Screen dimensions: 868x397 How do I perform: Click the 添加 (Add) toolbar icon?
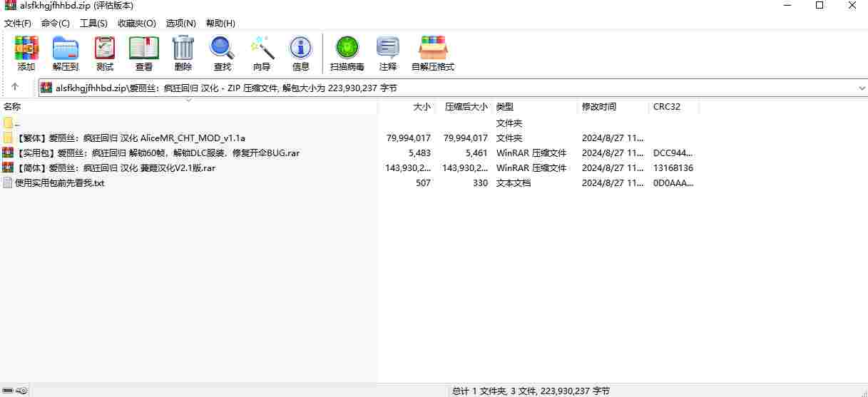pos(26,48)
